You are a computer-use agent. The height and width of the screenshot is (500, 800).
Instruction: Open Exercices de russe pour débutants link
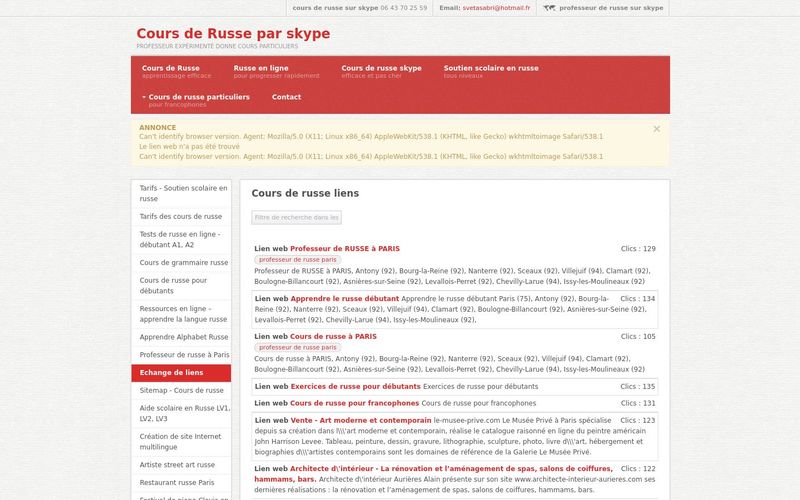pos(356,387)
